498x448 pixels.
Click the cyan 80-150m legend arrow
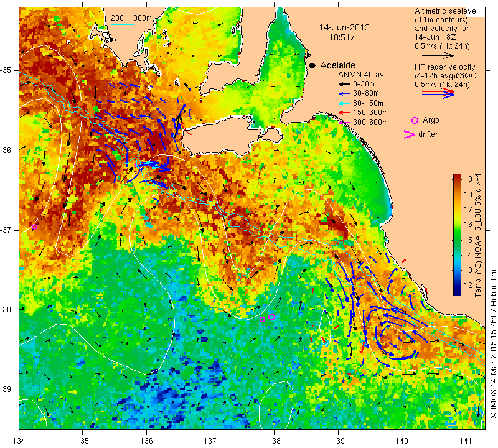(344, 103)
